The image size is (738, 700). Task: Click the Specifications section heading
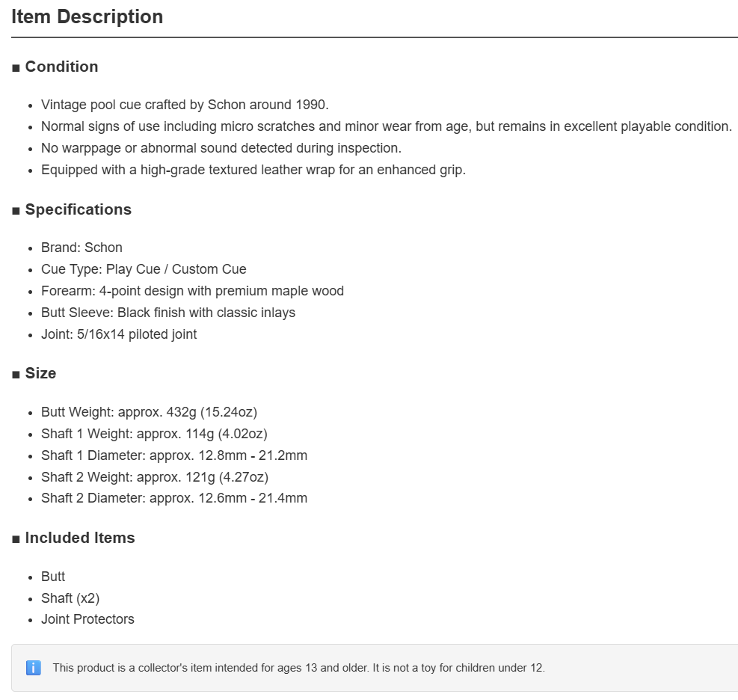[x=78, y=209]
